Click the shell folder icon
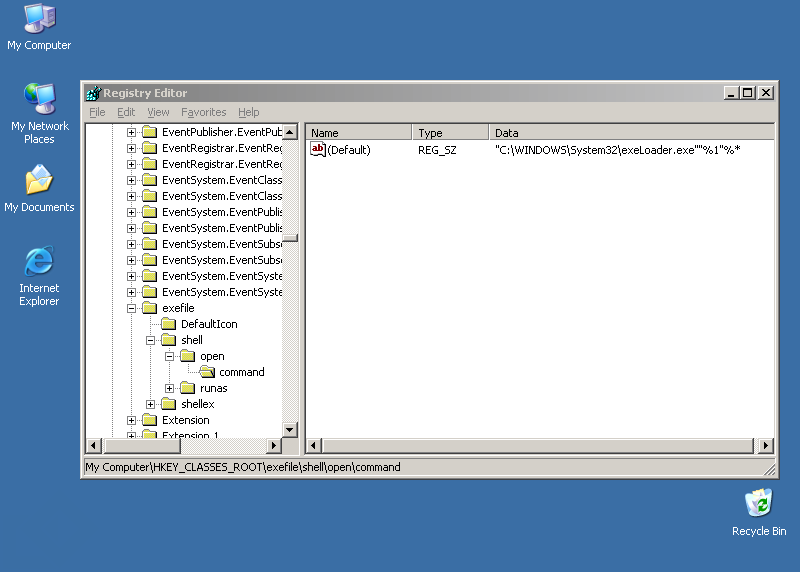The height and width of the screenshot is (572, 800). (168, 340)
